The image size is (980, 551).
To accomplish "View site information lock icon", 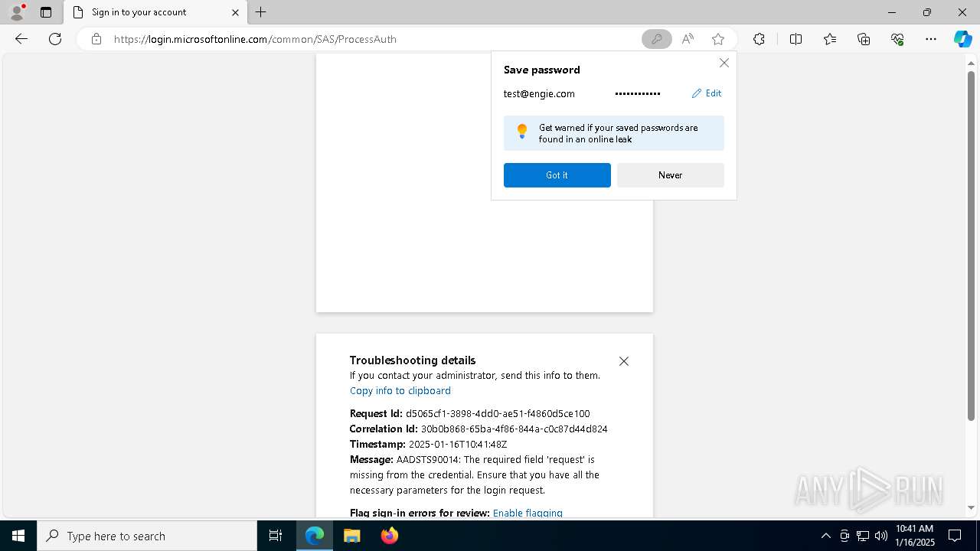I will (x=96, y=39).
